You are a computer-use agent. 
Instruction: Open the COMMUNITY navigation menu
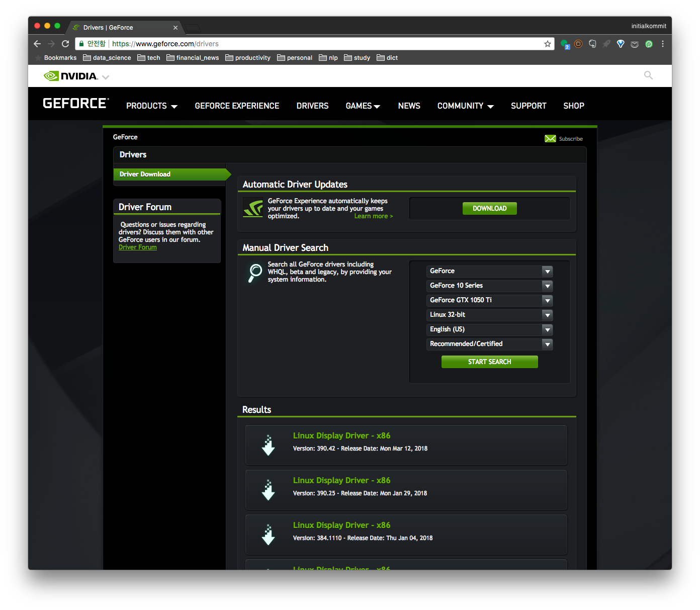pyautogui.click(x=465, y=106)
